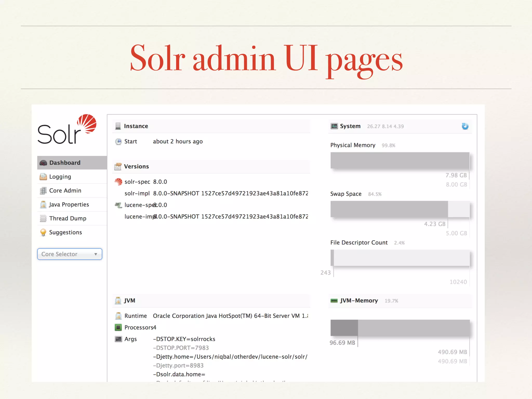Image resolution: width=532 pixels, height=399 pixels.
Task: Click the Swap Space 84.5% label
Action: pyautogui.click(x=375, y=194)
